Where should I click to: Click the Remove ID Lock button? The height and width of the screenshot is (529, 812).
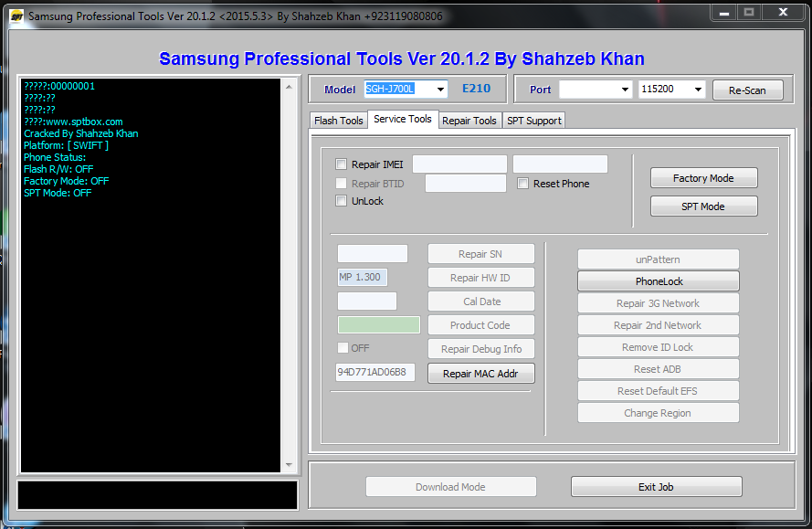[x=659, y=347]
